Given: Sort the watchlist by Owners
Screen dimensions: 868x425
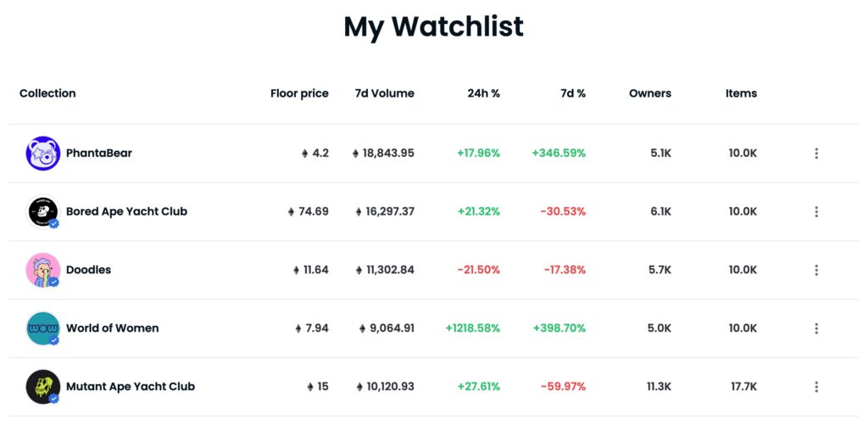Looking at the screenshot, I should 650,93.
